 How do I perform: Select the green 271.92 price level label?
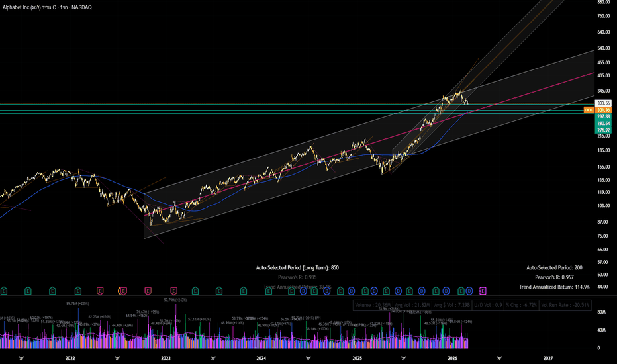[x=603, y=130]
